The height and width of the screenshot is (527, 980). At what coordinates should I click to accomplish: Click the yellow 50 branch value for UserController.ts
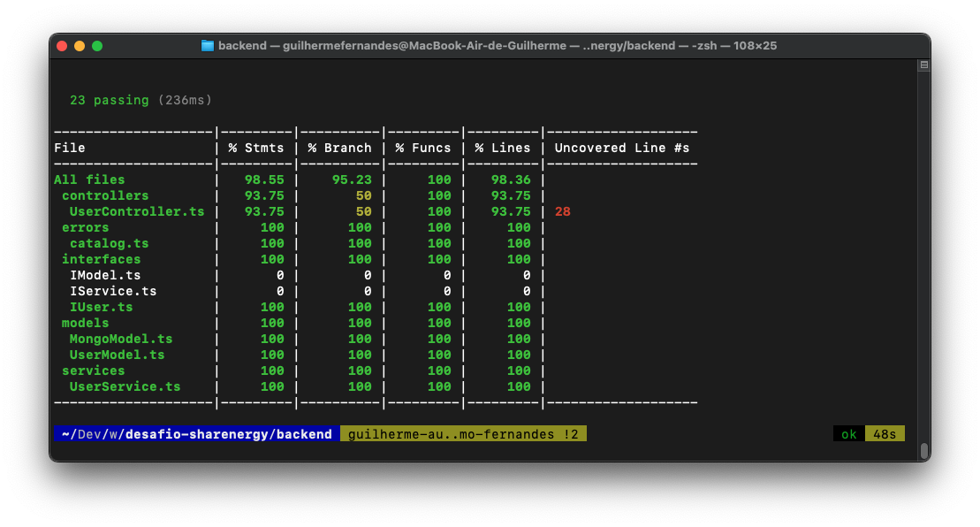coord(364,211)
